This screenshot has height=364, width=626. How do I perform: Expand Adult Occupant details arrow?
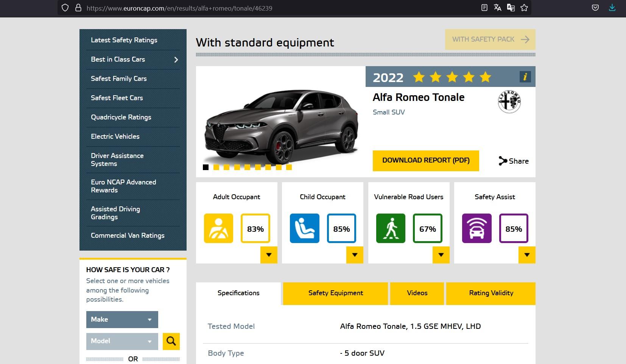coord(269,255)
